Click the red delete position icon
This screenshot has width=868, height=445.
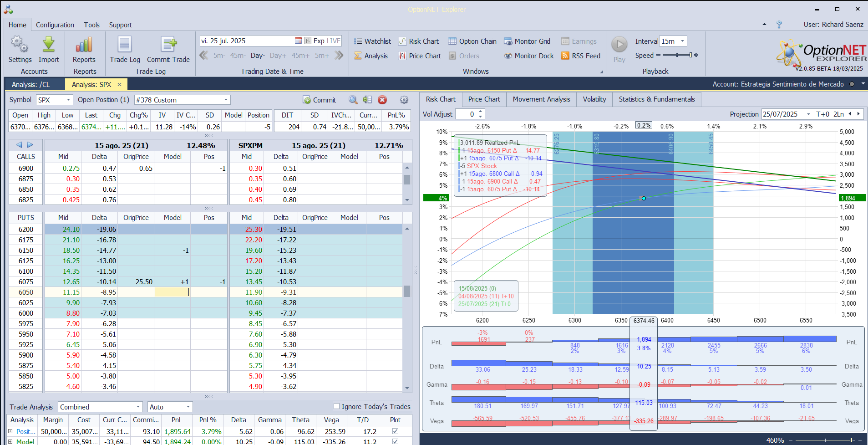coord(382,100)
